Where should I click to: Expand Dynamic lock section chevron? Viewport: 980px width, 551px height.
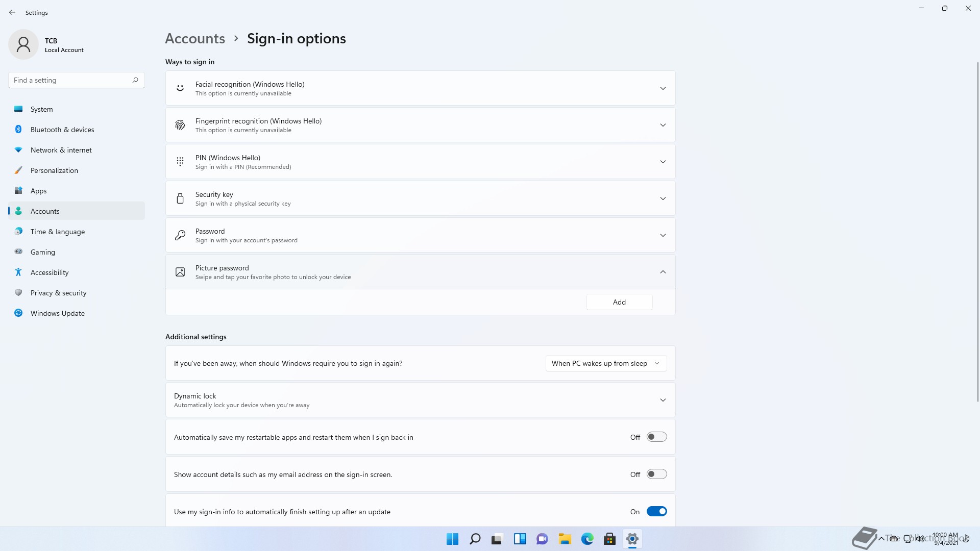coord(663,400)
